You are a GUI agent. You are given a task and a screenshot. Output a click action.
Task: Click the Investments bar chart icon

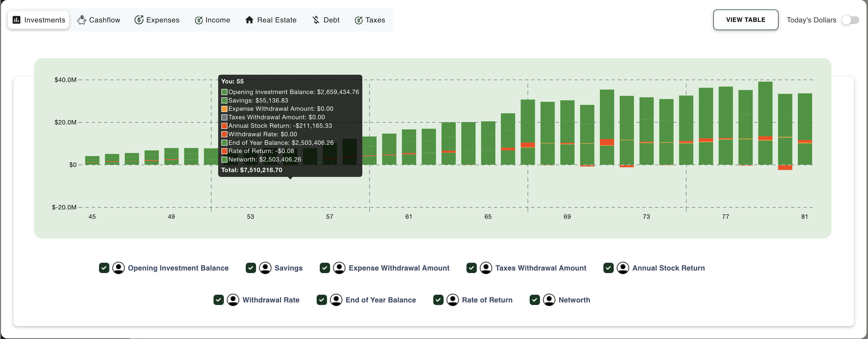17,20
